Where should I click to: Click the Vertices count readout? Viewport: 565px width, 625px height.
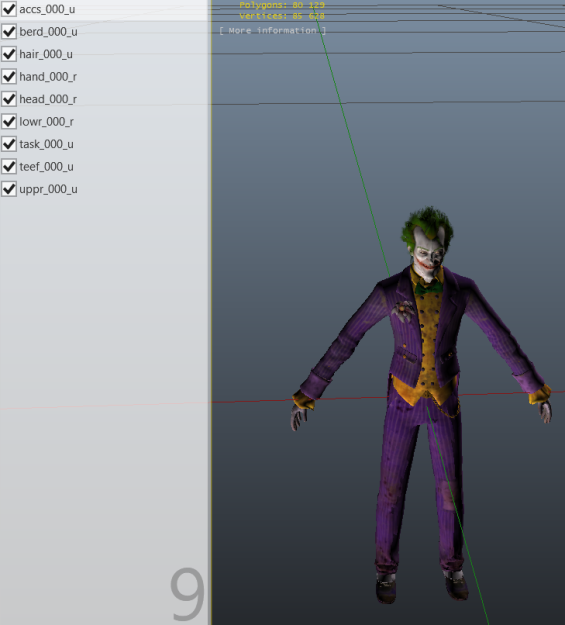[282, 16]
